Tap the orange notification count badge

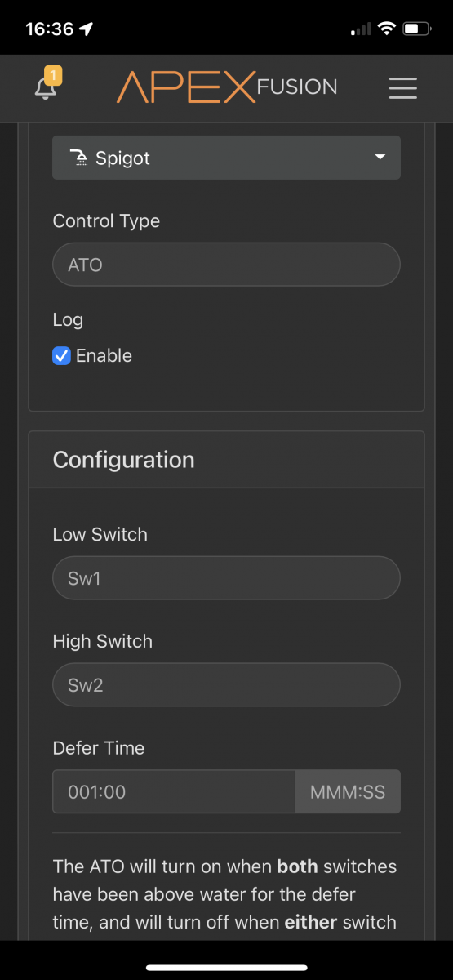tap(53, 76)
